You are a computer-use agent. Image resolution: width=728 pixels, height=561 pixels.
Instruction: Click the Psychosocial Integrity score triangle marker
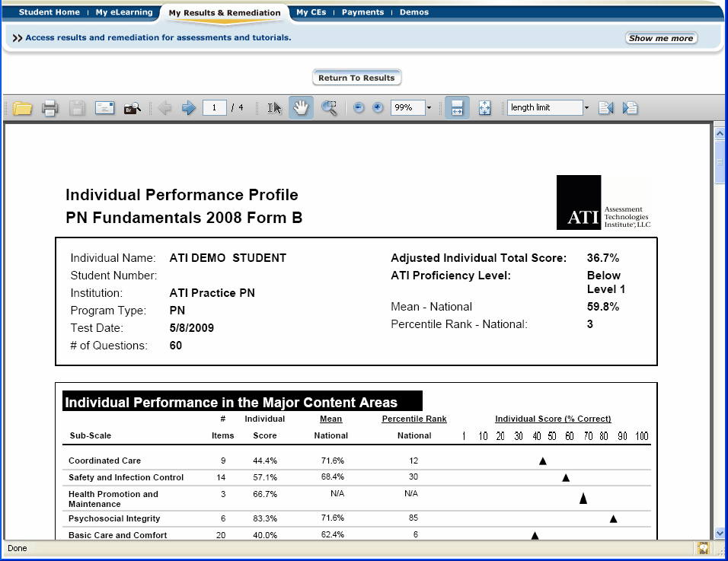point(613,519)
